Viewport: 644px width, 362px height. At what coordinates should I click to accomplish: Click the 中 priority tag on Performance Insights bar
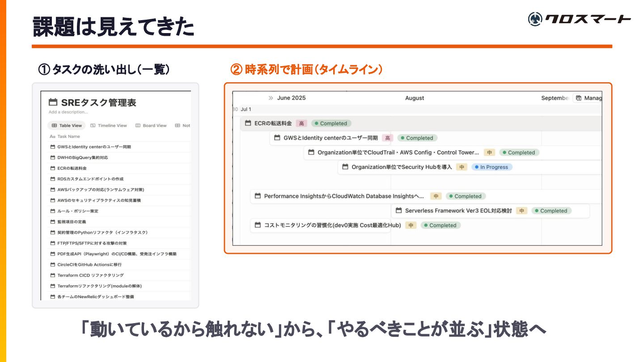pos(436,196)
